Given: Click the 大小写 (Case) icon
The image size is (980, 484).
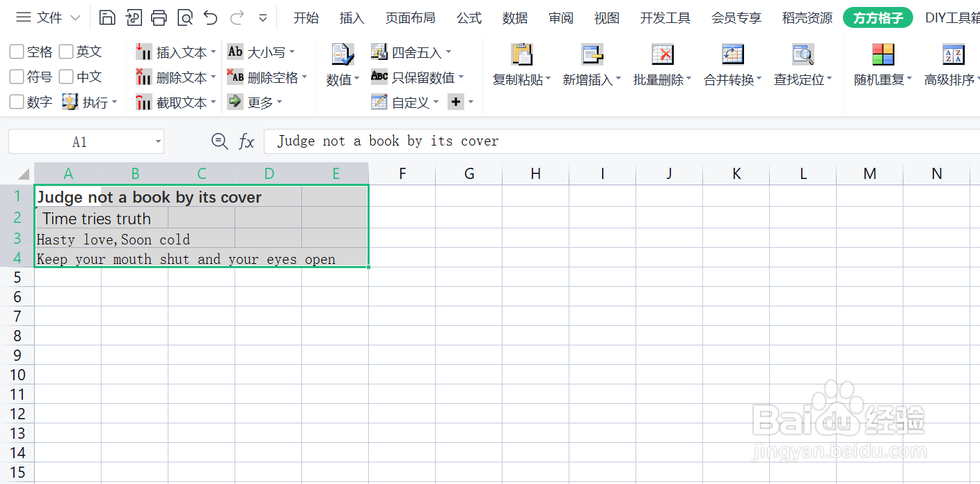Looking at the screenshot, I should click(235, 52).
